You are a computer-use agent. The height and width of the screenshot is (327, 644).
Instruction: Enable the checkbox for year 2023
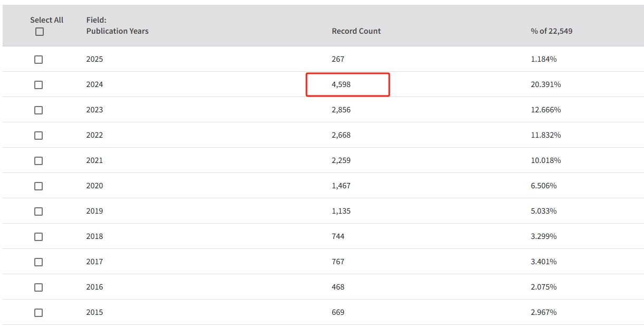point(39,110)
